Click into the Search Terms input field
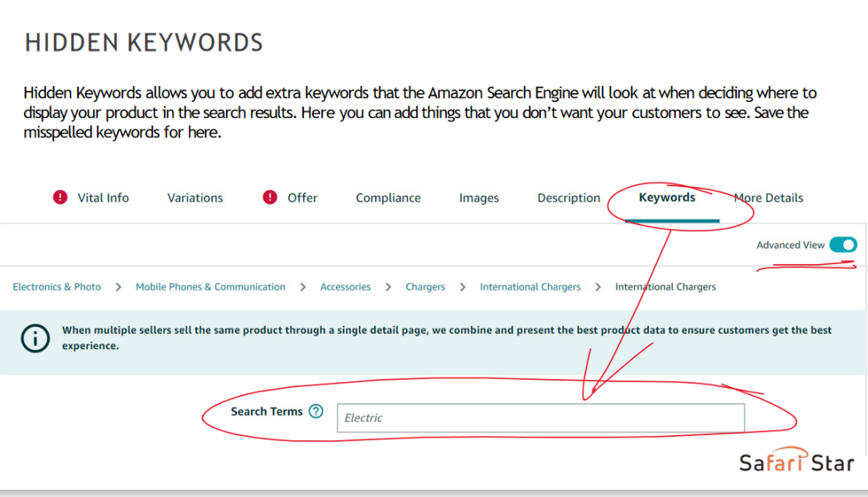 [x=541, y=418]
